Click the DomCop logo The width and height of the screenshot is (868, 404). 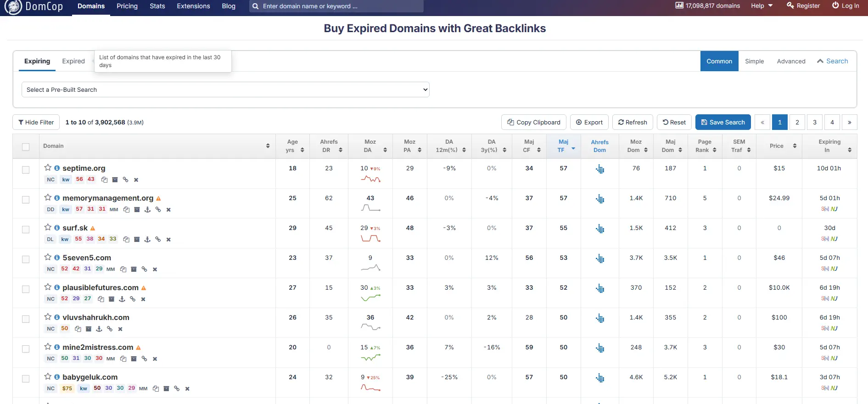point(34,7)
